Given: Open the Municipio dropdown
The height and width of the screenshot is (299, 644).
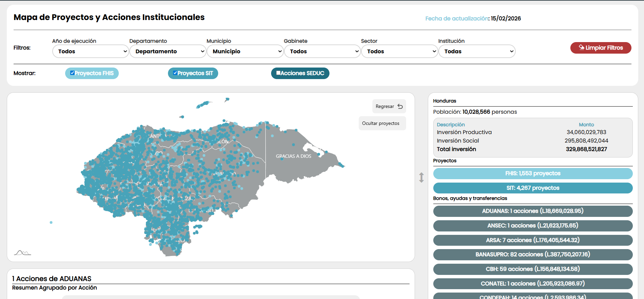Looking at the screenshot, I should pos(245,51).
